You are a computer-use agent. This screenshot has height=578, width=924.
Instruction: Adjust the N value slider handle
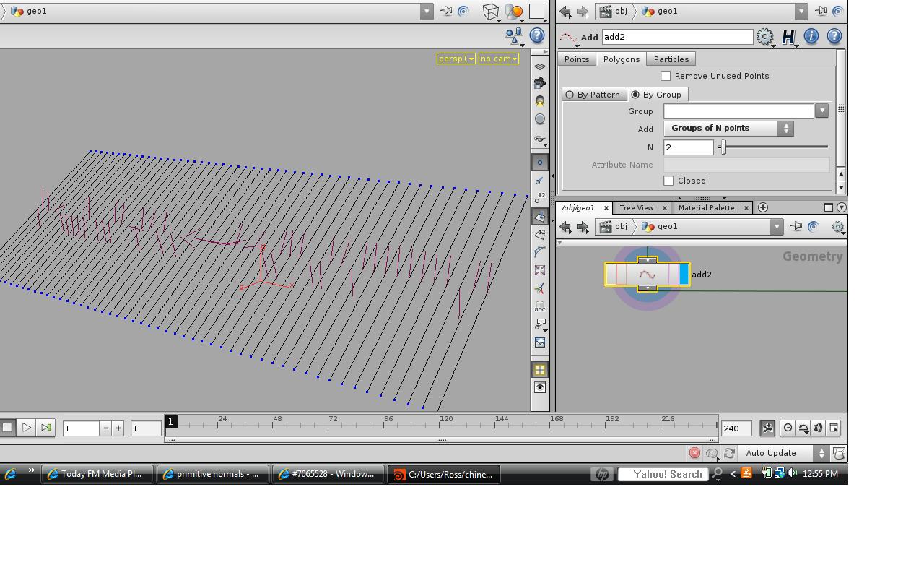(x=724, y=147)
